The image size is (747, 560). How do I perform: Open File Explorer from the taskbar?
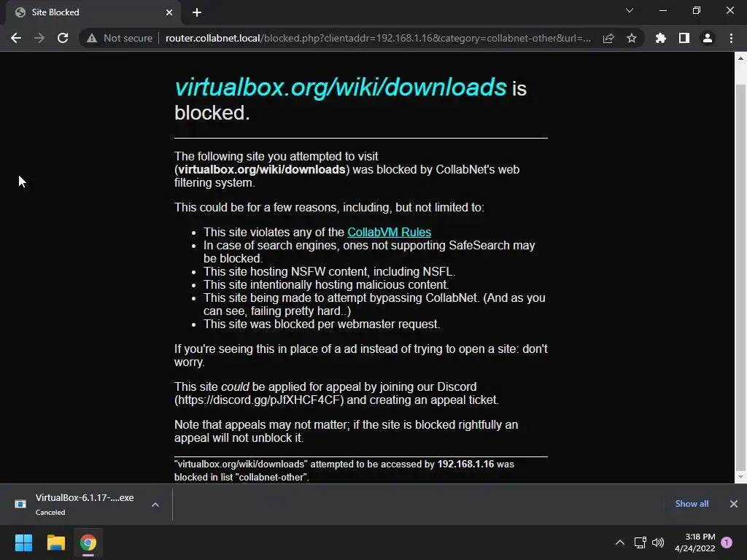55,542
